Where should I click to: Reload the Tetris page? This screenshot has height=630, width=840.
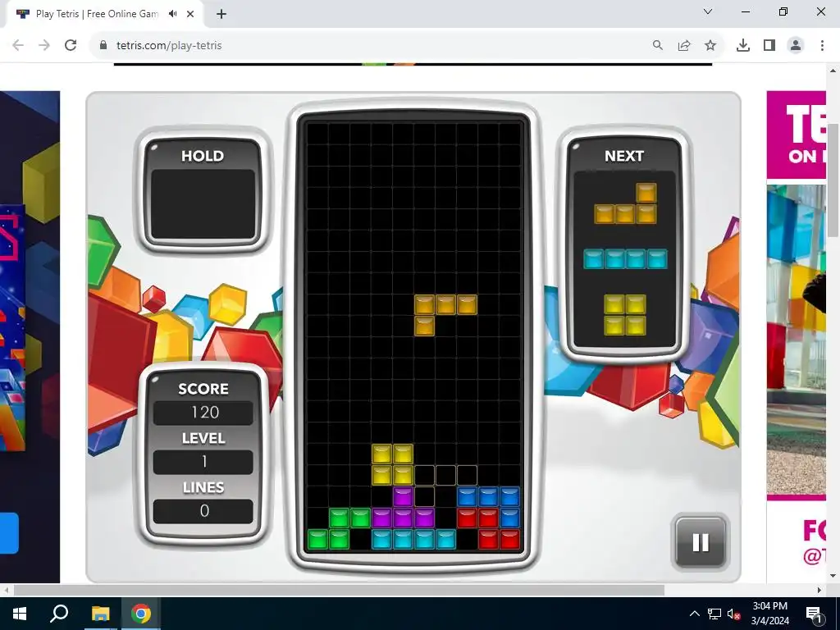pyautogui.click(x=71, y=46)
